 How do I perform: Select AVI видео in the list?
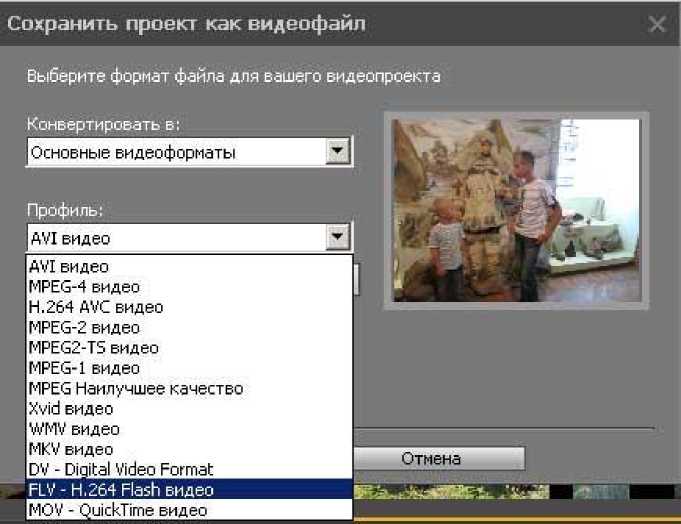[189, 266]
